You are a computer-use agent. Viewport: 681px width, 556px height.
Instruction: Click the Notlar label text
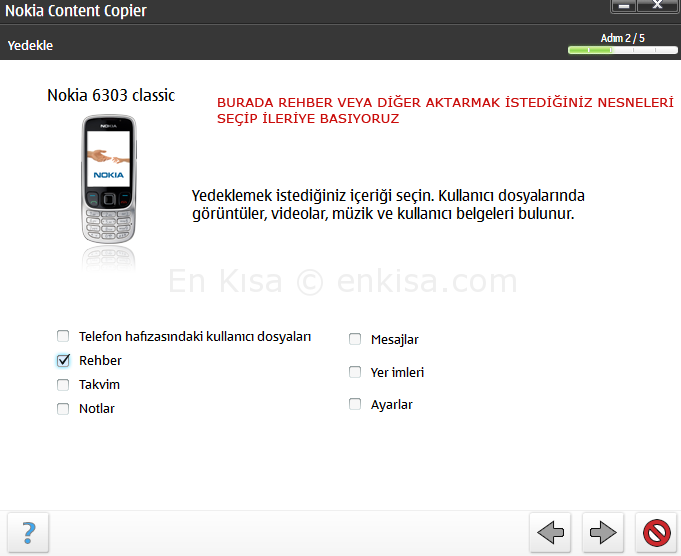[97, 409]
